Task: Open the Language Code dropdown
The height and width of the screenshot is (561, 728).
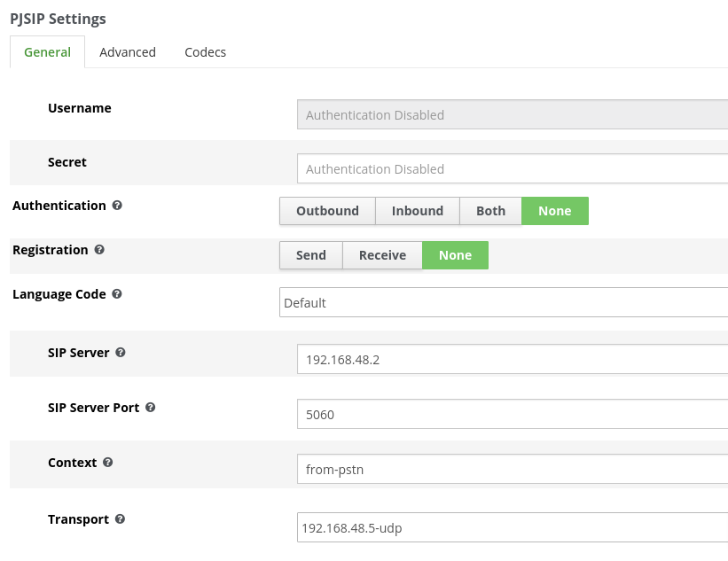Action: click(x=504, y=302)
